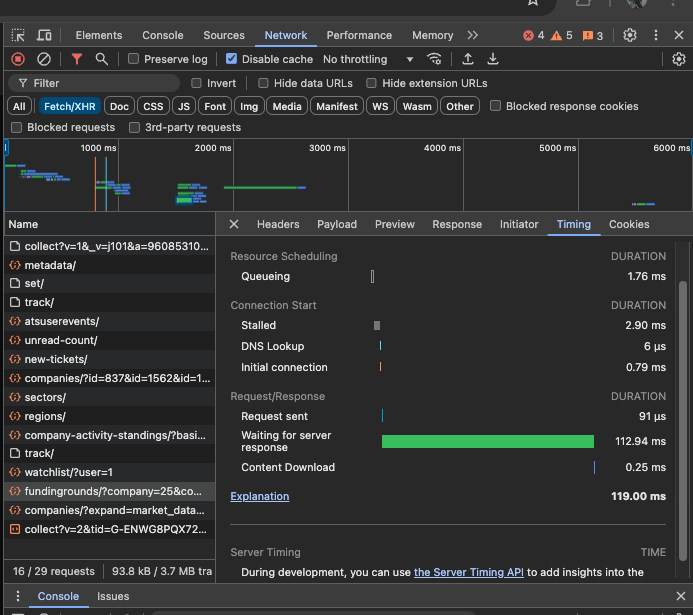This screenshot has height=615, width=693.
Task: Open the DevTools three-dot menu
Action: pos(658,35)
